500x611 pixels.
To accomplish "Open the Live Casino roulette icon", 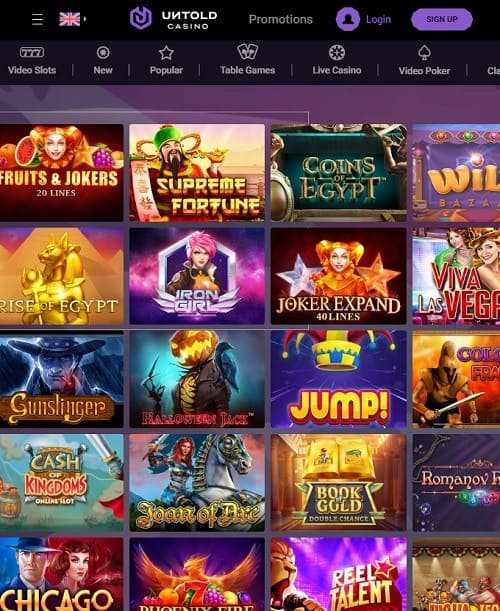I will click(x=337, y=52).
